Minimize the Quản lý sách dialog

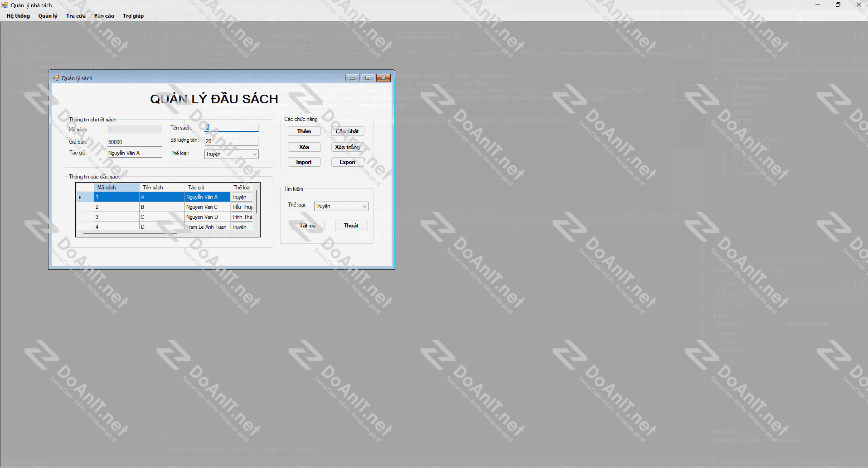pos(352,78)
